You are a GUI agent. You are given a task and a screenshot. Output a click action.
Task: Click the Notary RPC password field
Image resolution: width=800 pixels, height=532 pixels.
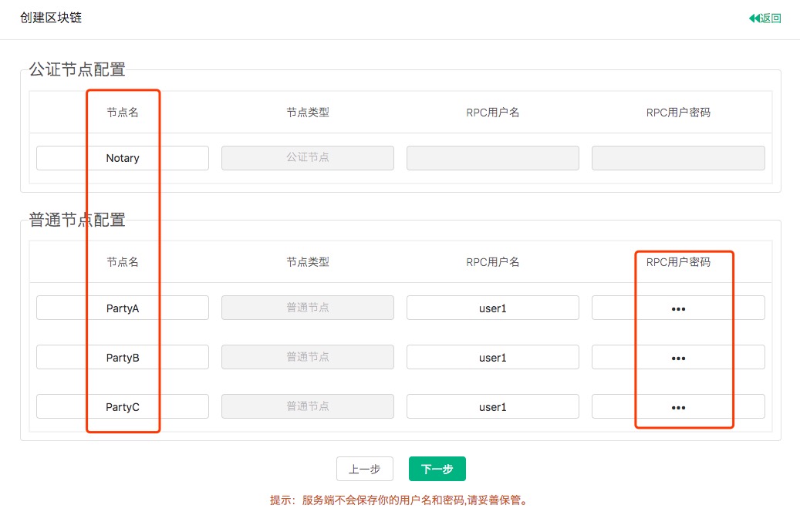pyautogui.click(x=678, y=158)
